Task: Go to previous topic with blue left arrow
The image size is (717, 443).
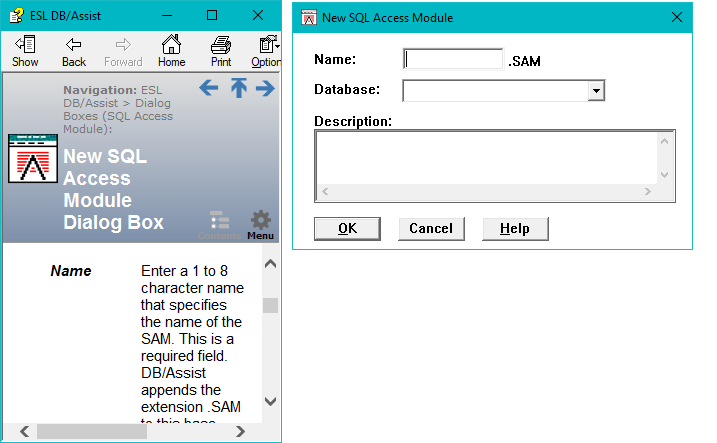Action: pyautogui.click(x=209, y=88)
